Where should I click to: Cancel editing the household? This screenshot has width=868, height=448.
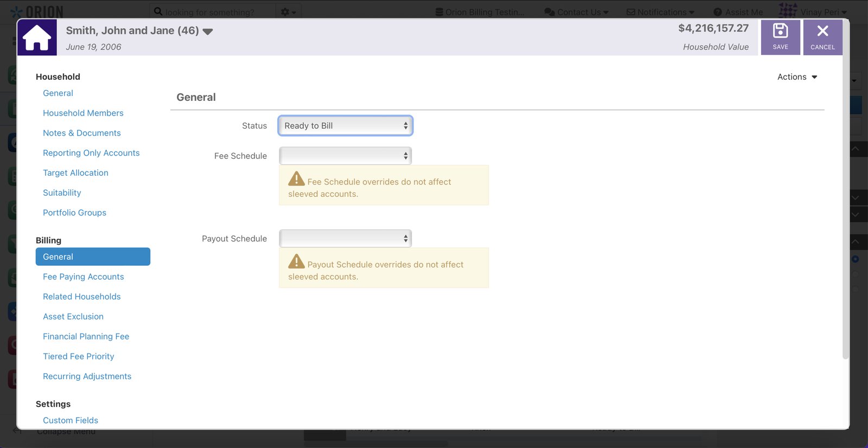(x=822, y=37)
